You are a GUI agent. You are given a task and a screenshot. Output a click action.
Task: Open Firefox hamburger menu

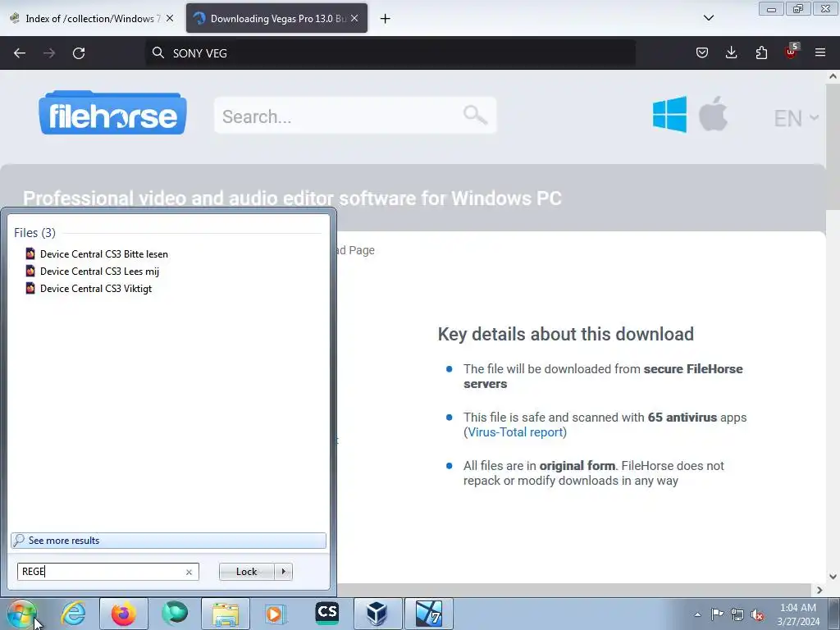coord(820,52)
